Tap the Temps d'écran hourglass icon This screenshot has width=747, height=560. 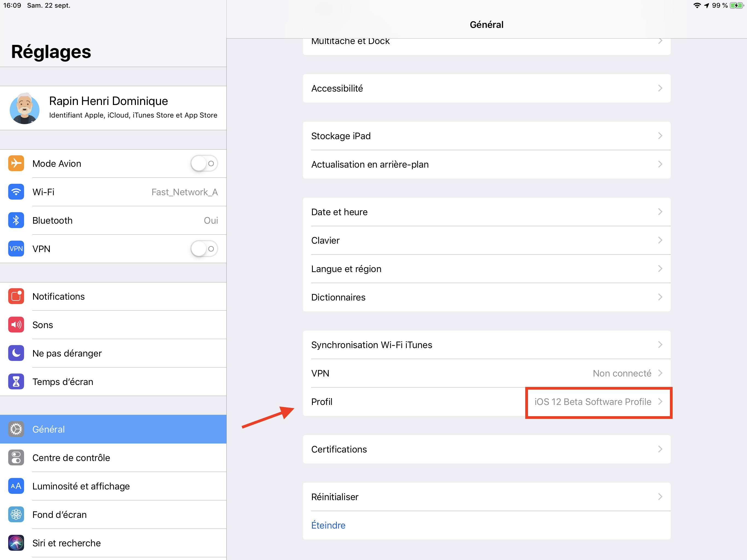coord(16,381)
